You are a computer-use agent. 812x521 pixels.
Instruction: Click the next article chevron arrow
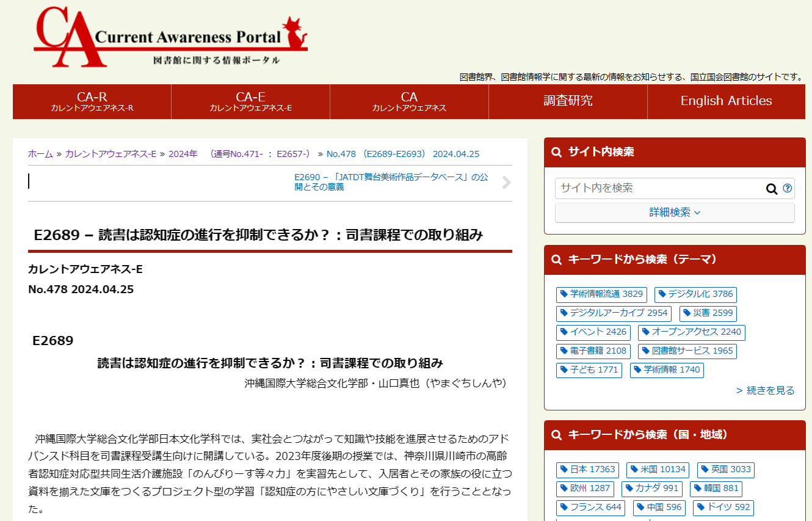pos(506,182)
